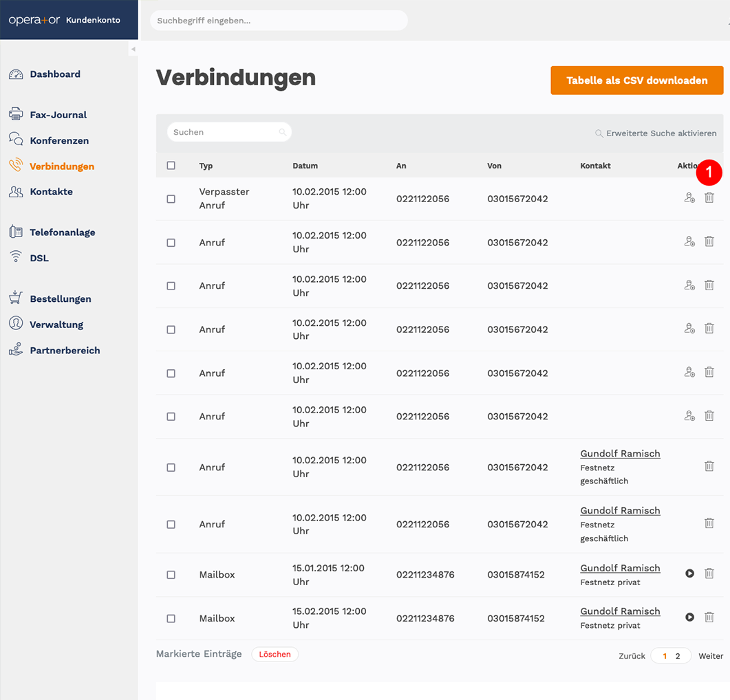Collapse the sidebar with the arrow toggle
730x700 pixels.
(133, 49)
